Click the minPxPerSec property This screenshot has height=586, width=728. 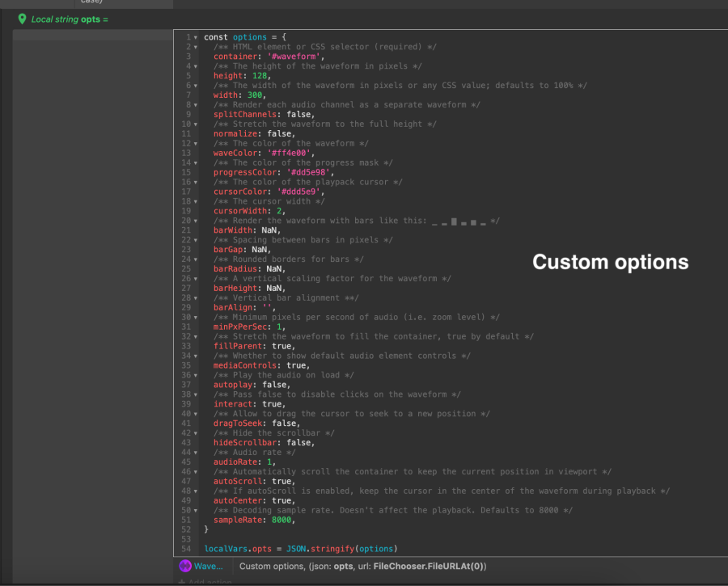pos(240,327)
